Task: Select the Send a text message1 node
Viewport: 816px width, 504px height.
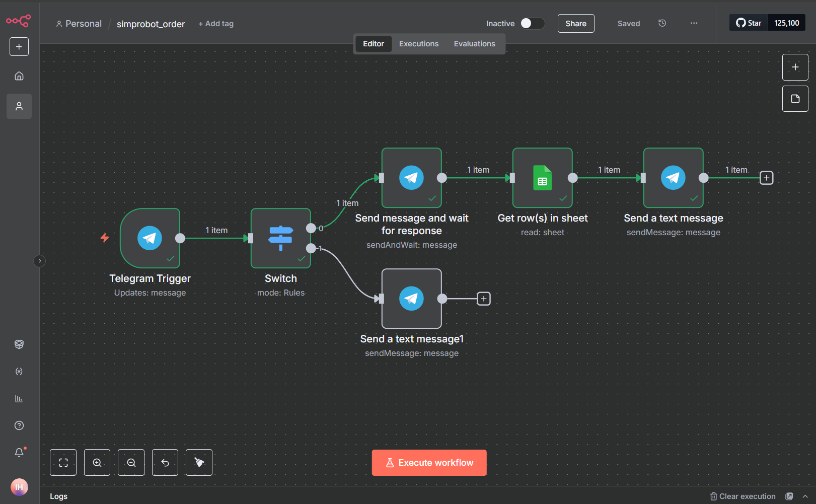Action: point(412,299)
